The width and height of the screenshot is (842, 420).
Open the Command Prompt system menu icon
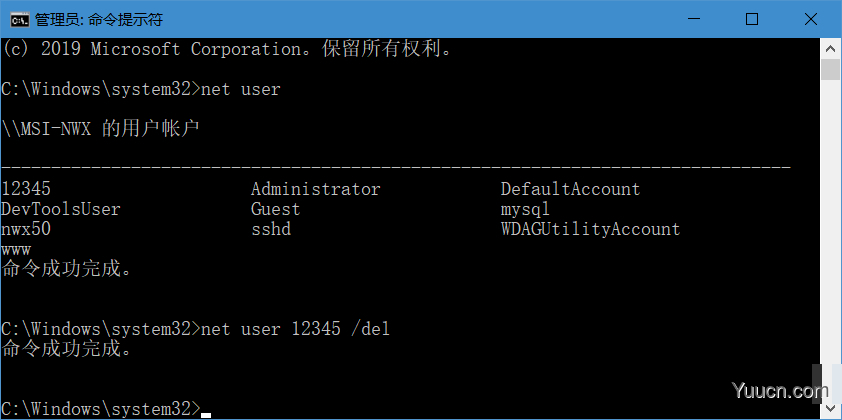(x=19, y=20)
